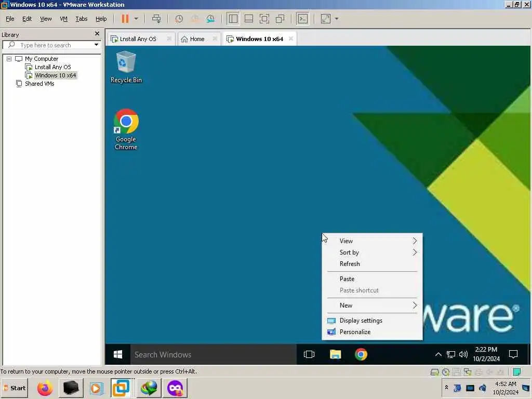Screen dimensions: 532x399
Task: Toggle the thumbnail bar toolbar icon
Action: pos(249,19)
